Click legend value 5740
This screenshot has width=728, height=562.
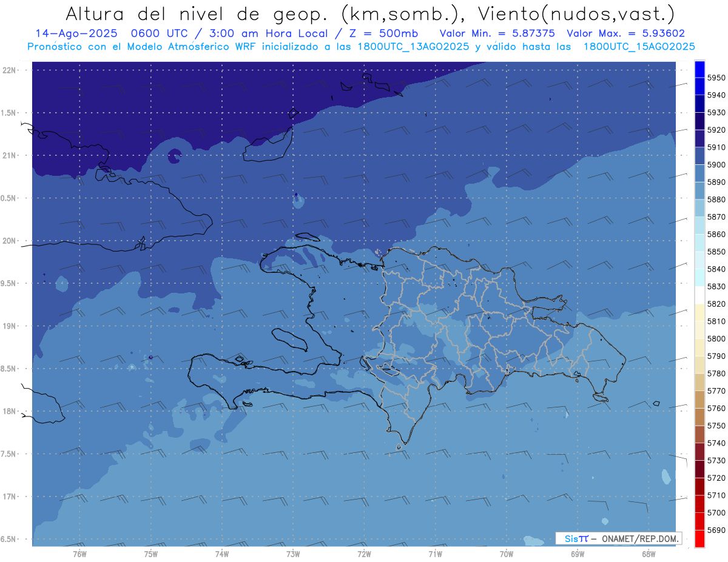coord(716,443)
